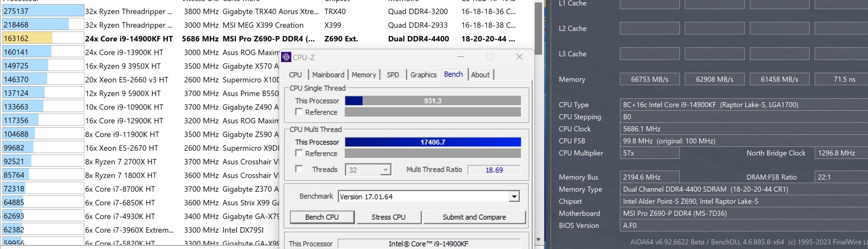The height and width of the screenshot is (249, 868).
Task: Click the multi thread score bar 17406.7
Action: 433,142
